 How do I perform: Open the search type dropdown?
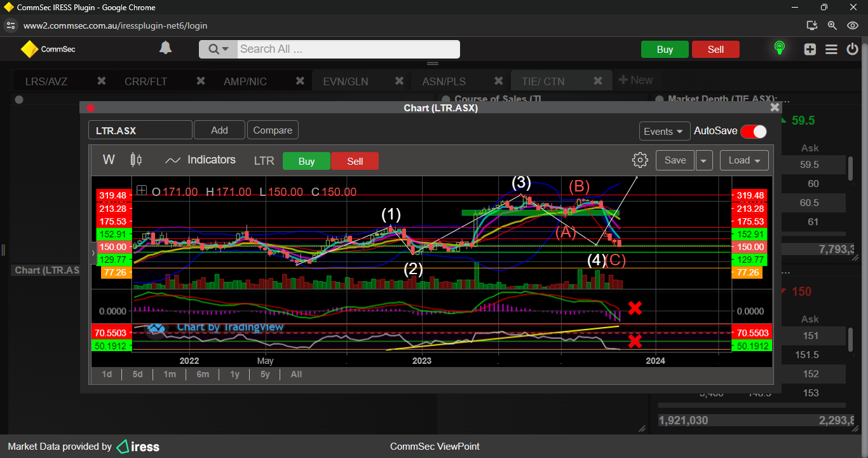coord(218,50)
